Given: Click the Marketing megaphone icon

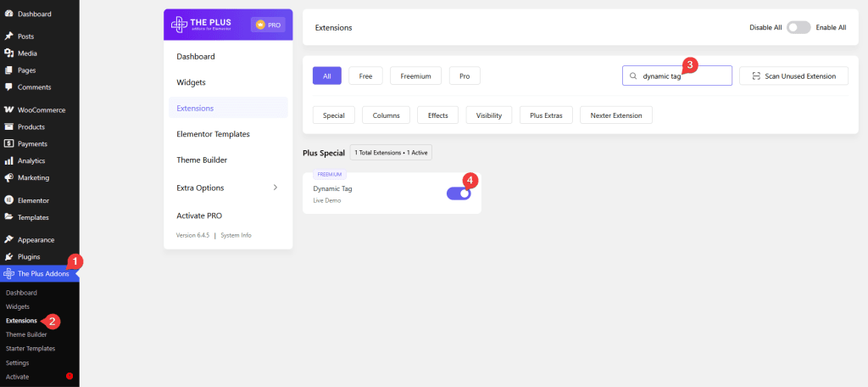Looking at the screenshot, I should click(x=8, y=178).
